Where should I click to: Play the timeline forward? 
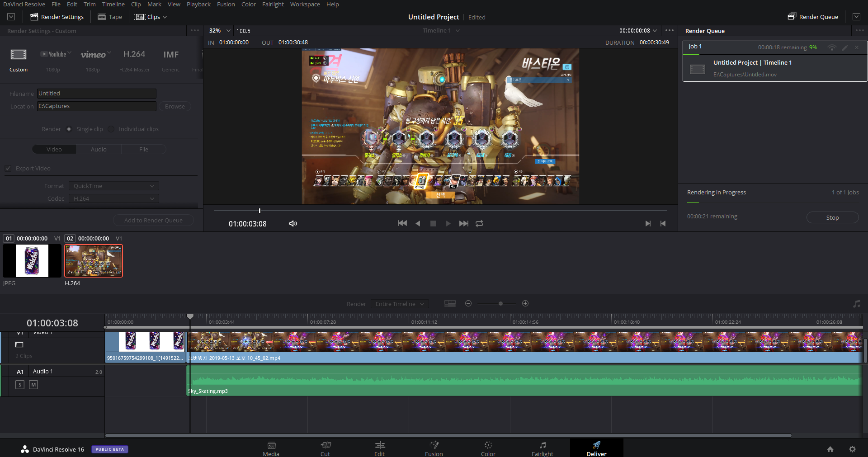[448, 223]
